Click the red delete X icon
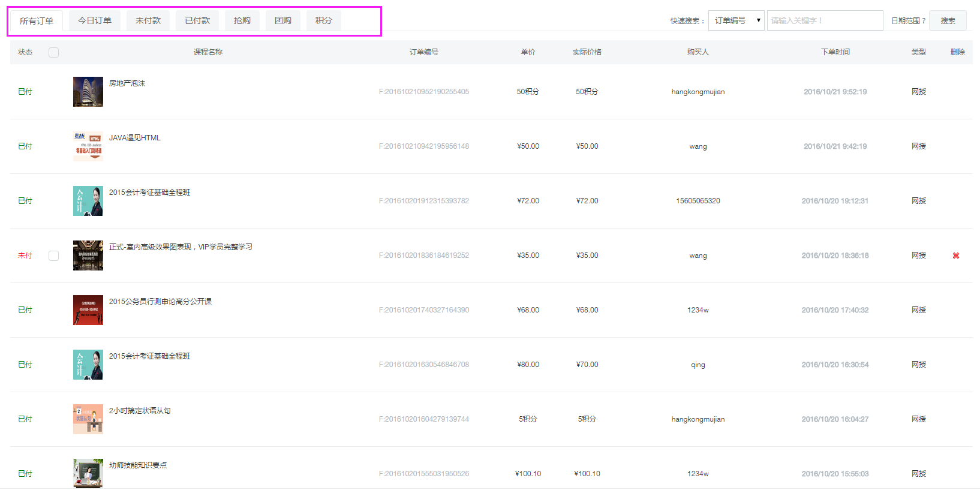Viewport: 980px width, 490px height. coord(956,255)
